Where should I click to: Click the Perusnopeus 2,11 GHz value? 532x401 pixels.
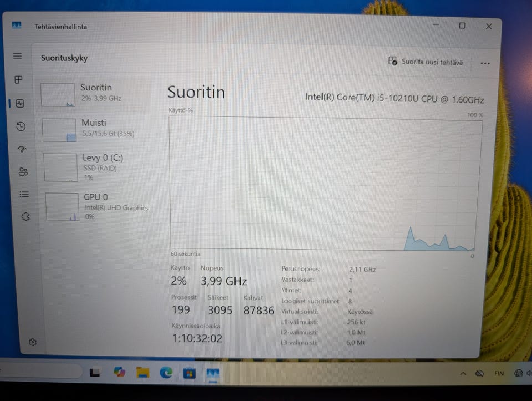(x=362, y=270)
